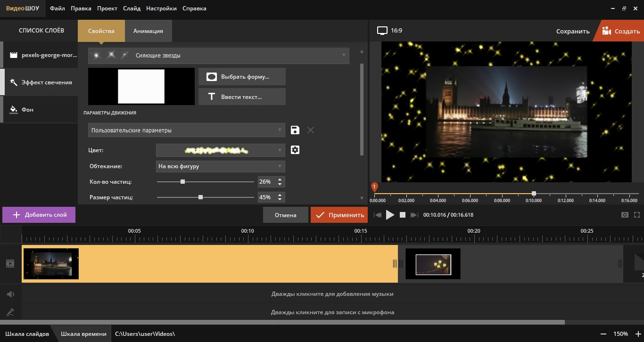Open the Файл menu
Screen dimensions: 644x342
(58, 8)
